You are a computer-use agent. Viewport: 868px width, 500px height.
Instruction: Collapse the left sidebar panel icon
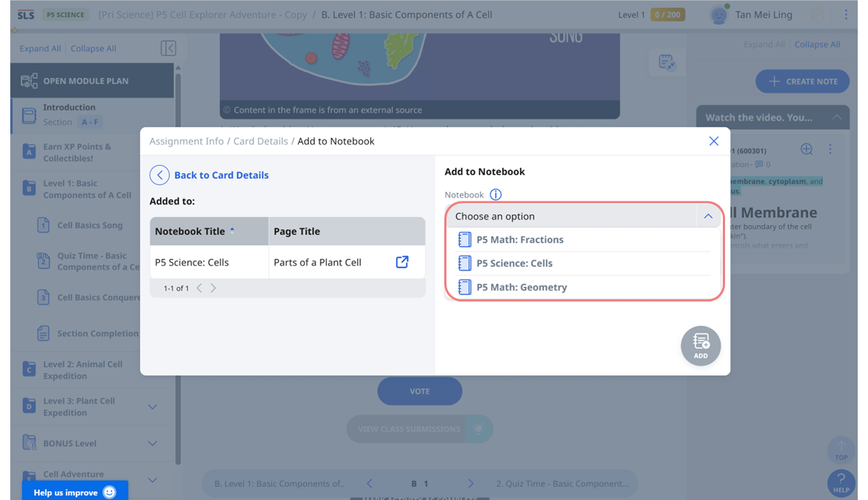(168, 48)
